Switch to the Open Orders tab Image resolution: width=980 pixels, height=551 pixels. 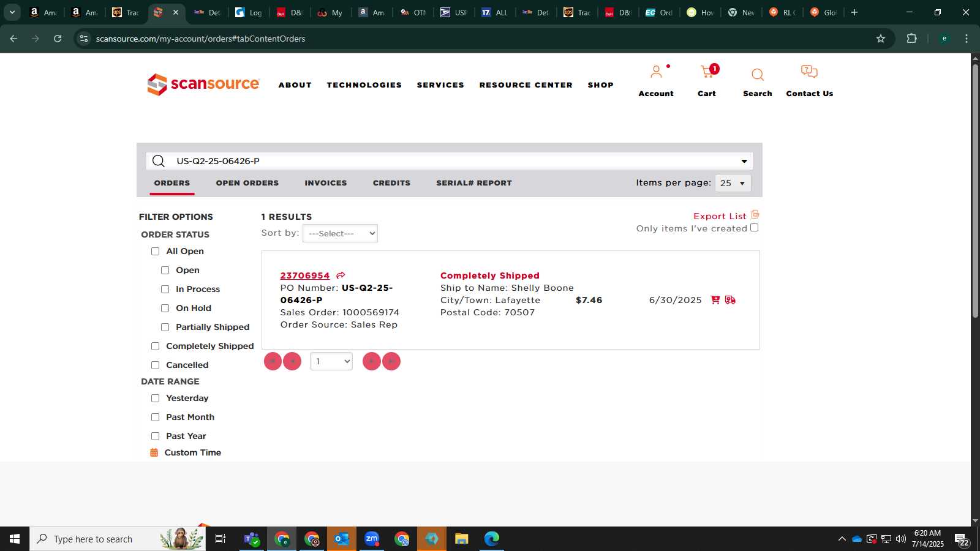[247, 183]
